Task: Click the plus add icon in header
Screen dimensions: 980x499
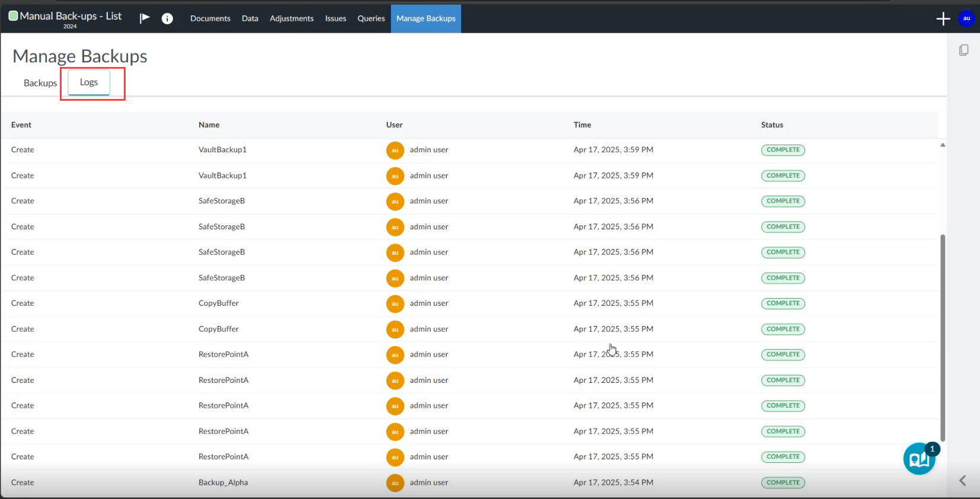Action: [x=943, y=19]
